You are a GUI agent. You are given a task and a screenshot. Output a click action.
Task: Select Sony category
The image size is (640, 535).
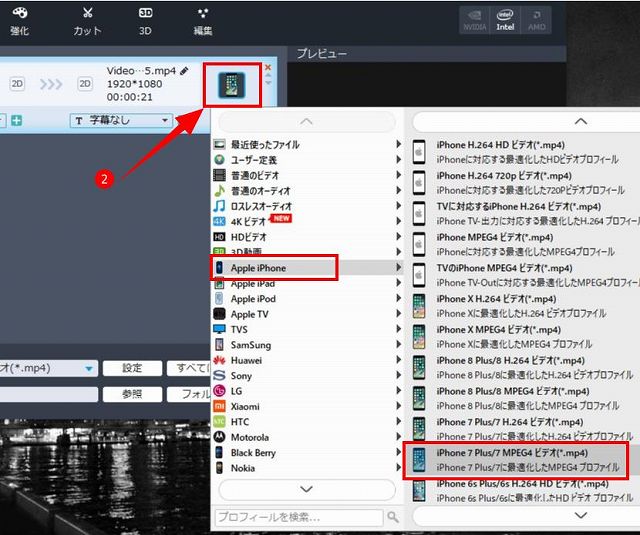tap(306, 375)
